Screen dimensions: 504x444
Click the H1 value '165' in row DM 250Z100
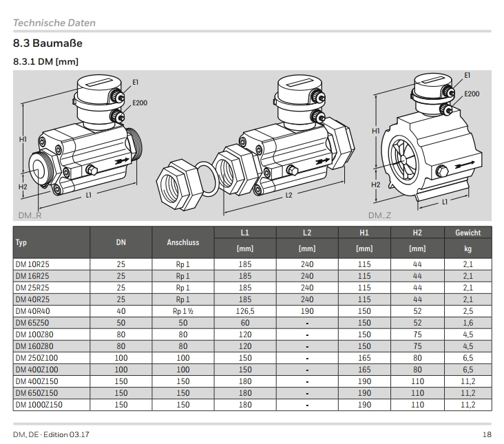coord(364,358)
